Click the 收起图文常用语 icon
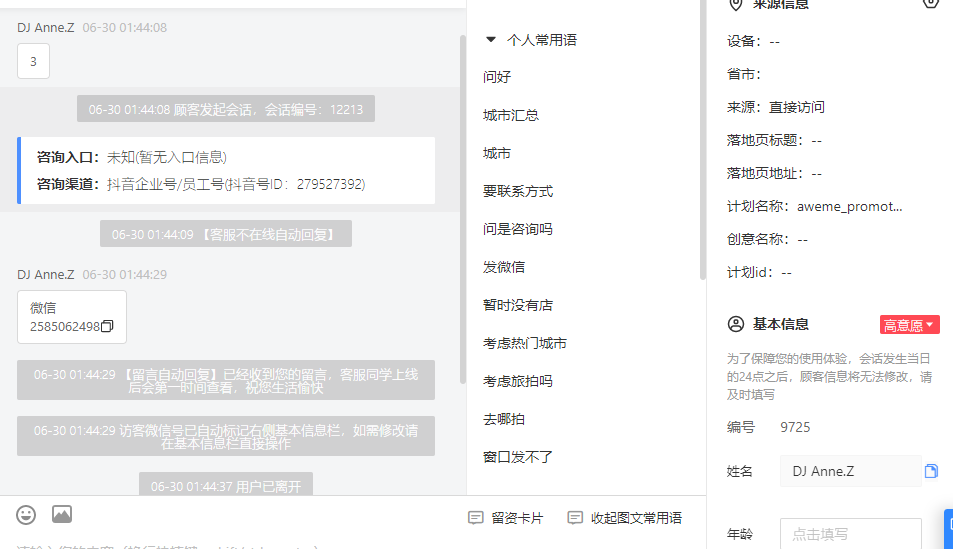Viewport: 953px width, 549px height. pos(575,518)
